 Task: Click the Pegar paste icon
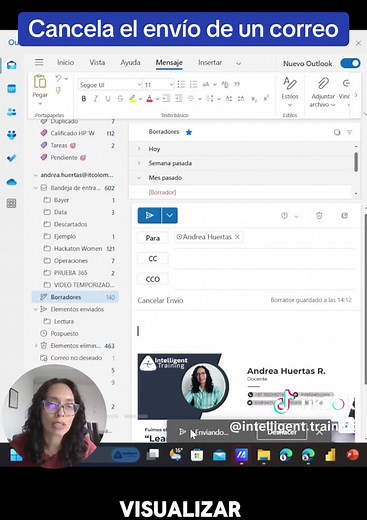(x=40, y=82)
